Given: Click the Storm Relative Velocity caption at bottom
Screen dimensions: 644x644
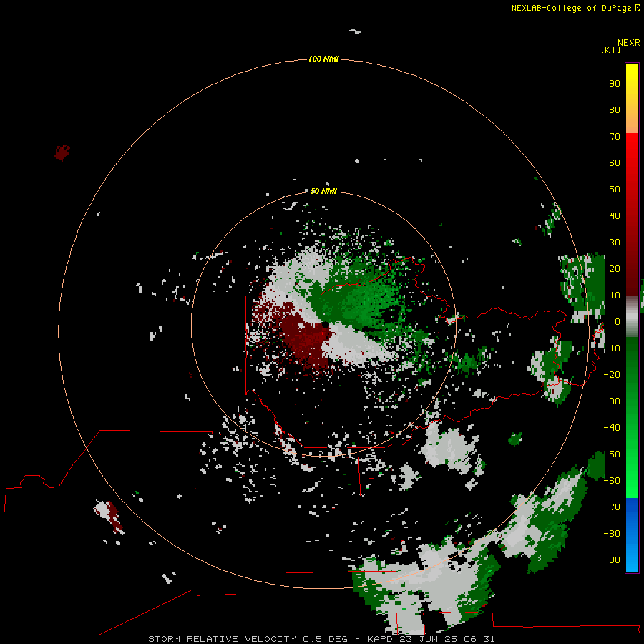Looking at the screenshot, I should coord(321,639).
